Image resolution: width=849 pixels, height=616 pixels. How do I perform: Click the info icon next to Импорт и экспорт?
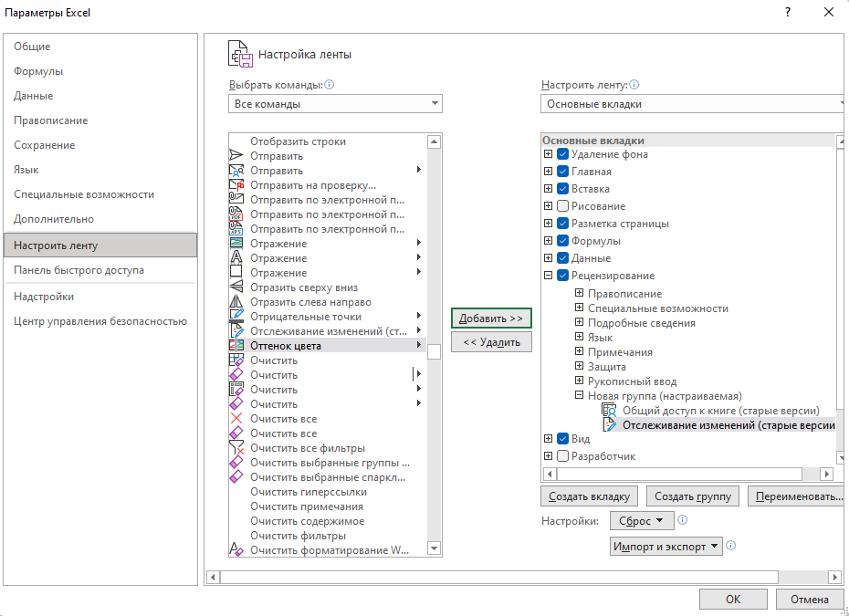pyautogui.click(x=731, y=546)
